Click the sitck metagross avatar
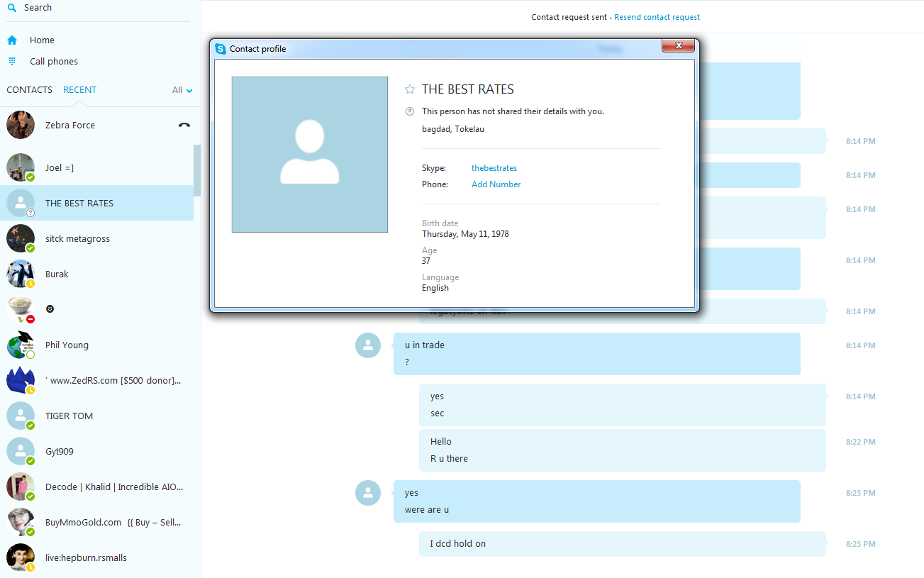Viewport: 924px width, 578px height. click(x=21, y=238)
